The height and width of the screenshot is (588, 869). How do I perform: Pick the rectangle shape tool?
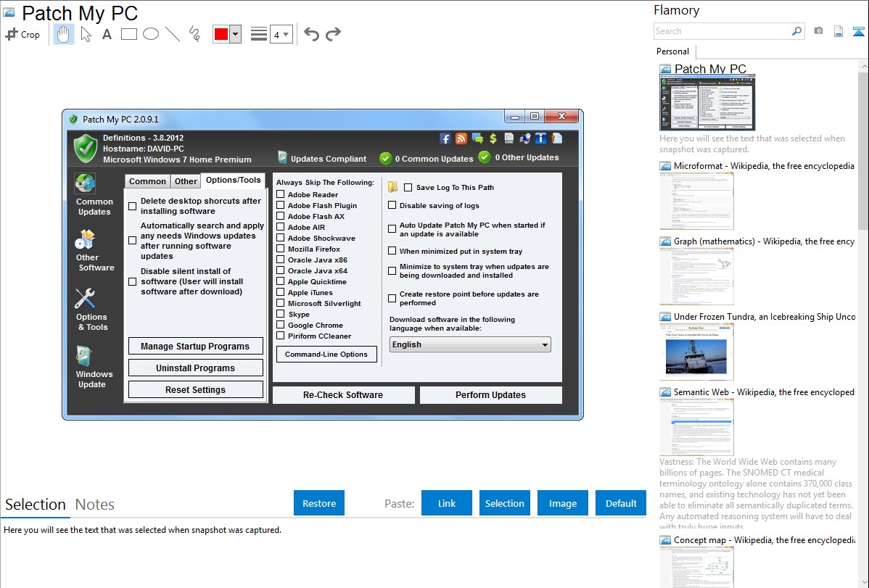[x=128, y=34]
